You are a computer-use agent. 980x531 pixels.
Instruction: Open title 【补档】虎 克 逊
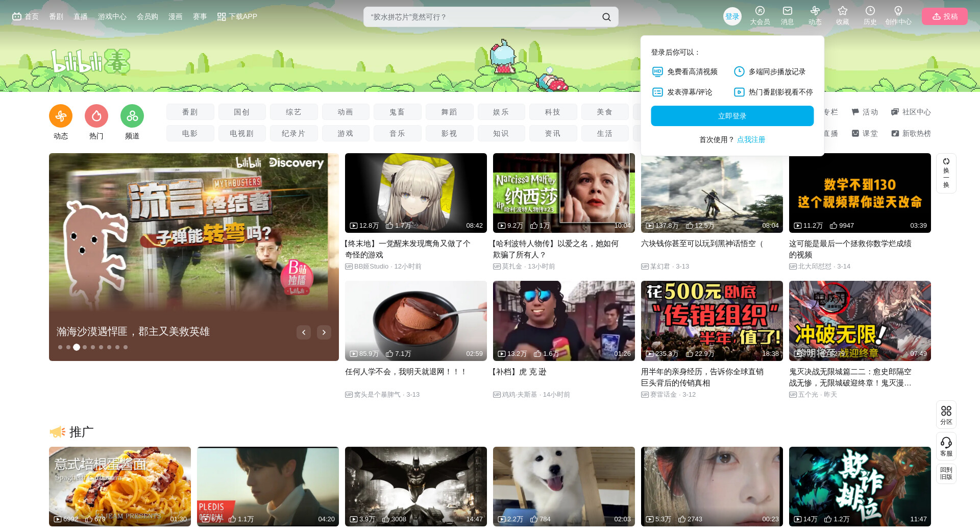click(x=520, y=372)
